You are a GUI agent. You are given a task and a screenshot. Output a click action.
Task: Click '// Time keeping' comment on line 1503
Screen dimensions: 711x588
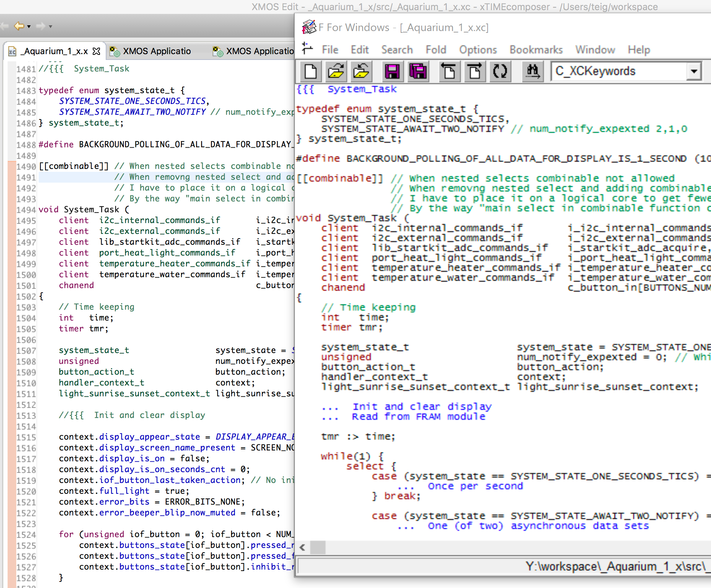point(97,307)
